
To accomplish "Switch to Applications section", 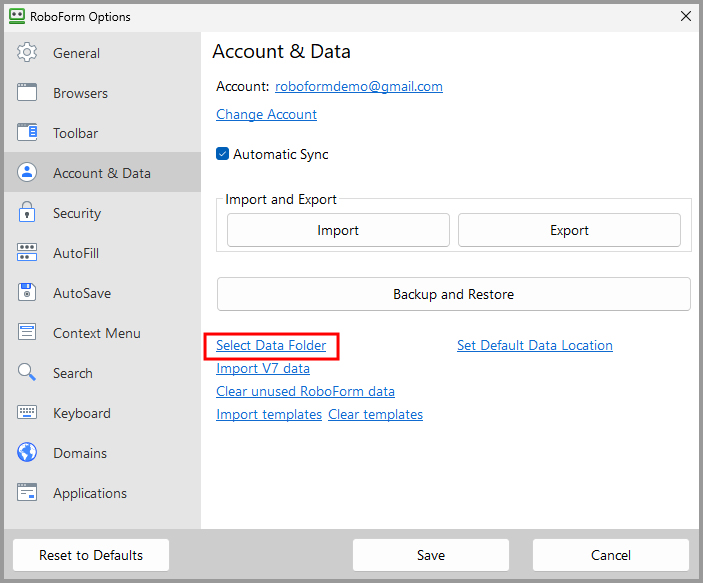I will pos(103,492).
